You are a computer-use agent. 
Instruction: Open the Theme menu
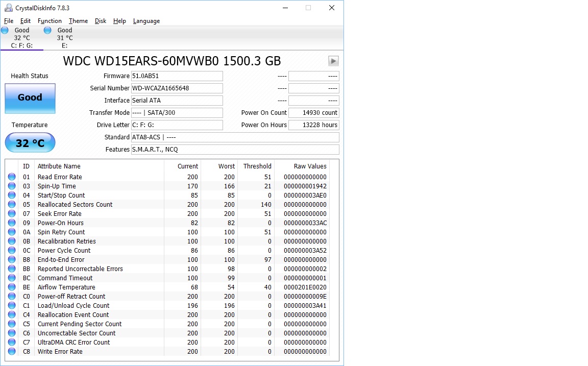click(78, 21)
